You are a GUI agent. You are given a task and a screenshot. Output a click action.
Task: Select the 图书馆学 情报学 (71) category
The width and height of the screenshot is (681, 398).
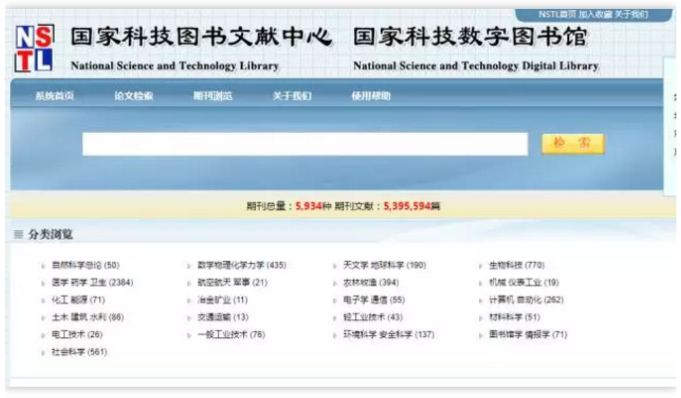click(x=528, y=335)
